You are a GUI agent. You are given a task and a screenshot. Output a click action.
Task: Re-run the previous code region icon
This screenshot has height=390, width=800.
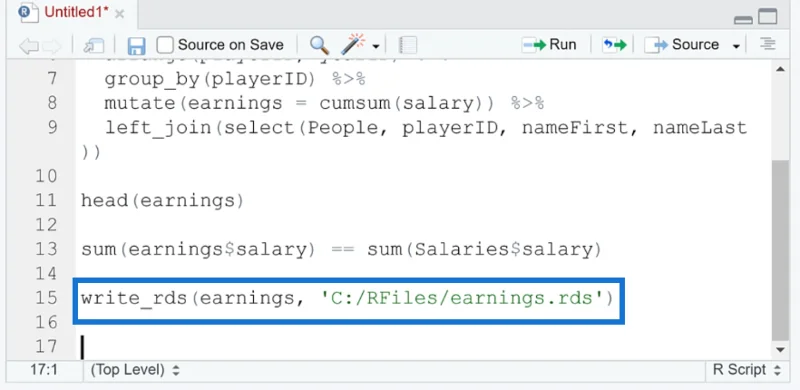(x=614, y=45)
